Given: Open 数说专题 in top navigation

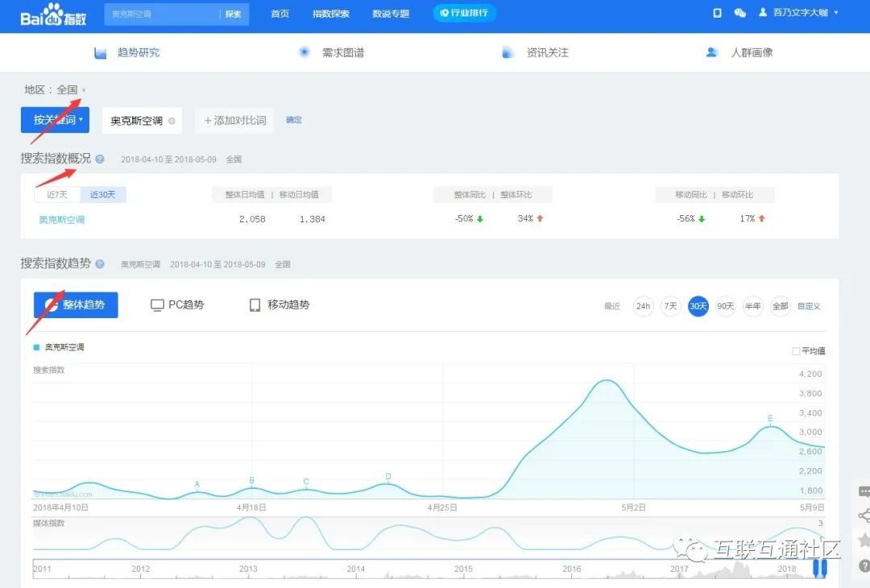Looking at the screenshot, I should [391, 14].
